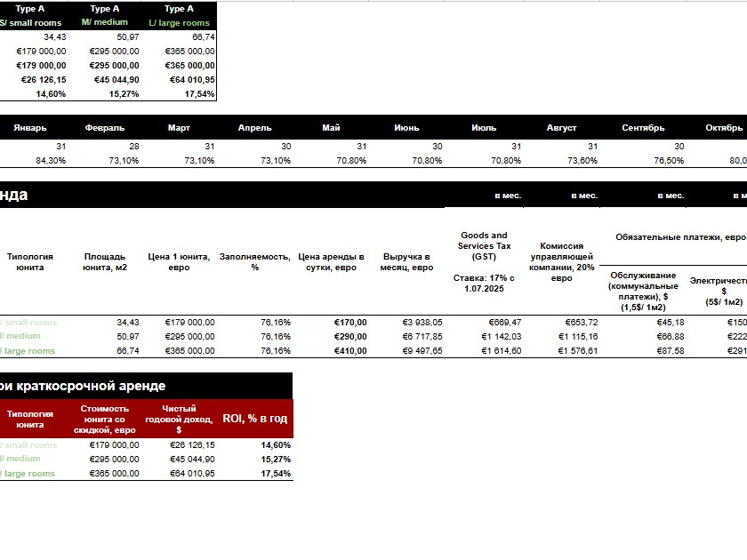Select the Июнь month header
Image resolution: width=747 pixels, height=560 pixels.
pyautogui.click(x=407, y=128)
